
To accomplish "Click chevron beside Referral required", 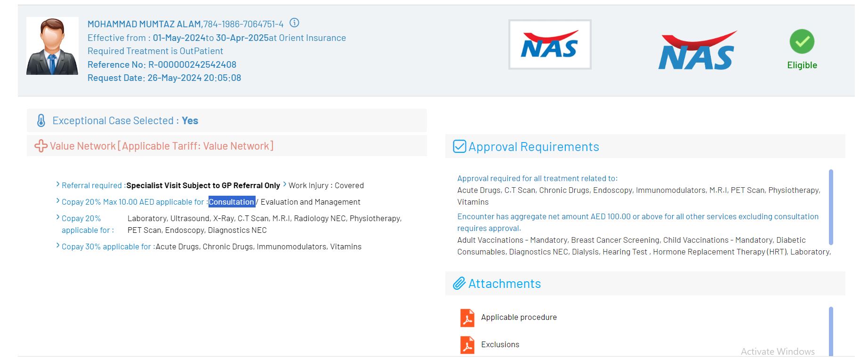I will [x=58, y=184].
